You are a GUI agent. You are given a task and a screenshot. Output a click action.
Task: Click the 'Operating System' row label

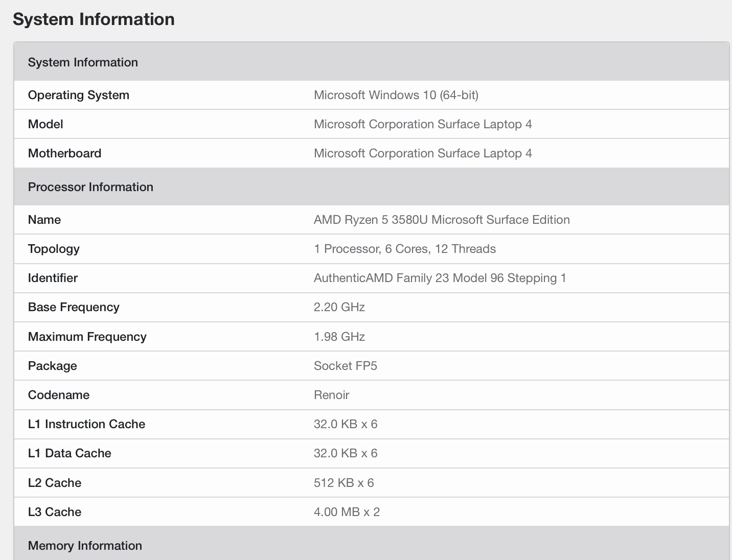tap(79, 95)
